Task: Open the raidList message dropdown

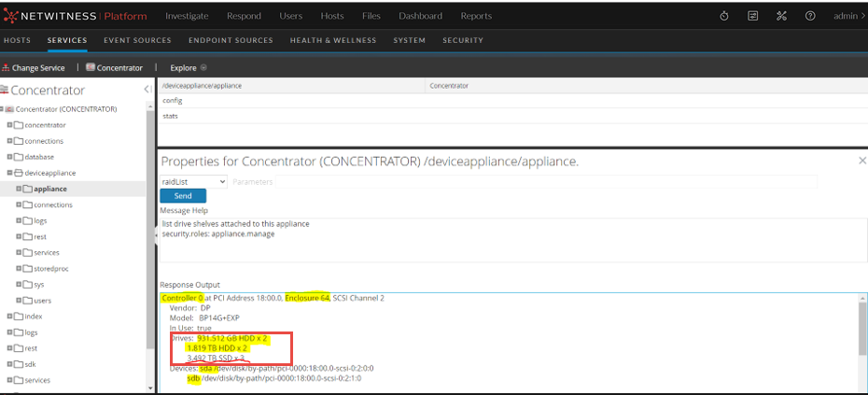Action: point(193,181)
